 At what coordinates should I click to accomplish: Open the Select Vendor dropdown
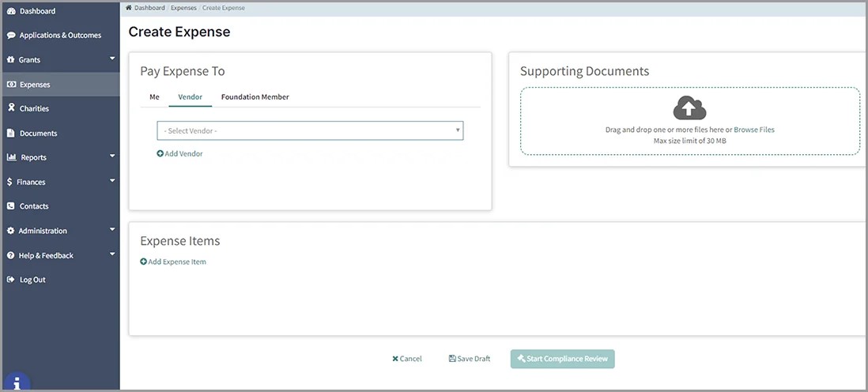[x=310, y=130]
